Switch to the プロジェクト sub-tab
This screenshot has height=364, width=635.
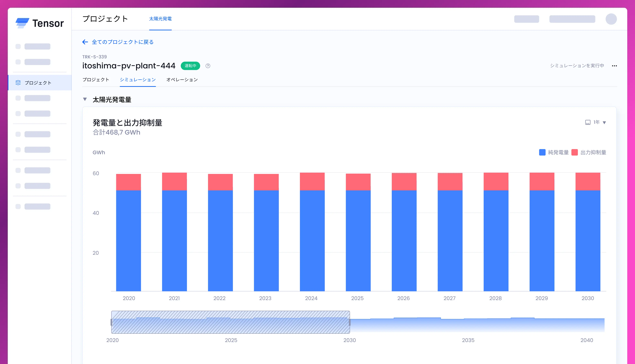(96, 80)
